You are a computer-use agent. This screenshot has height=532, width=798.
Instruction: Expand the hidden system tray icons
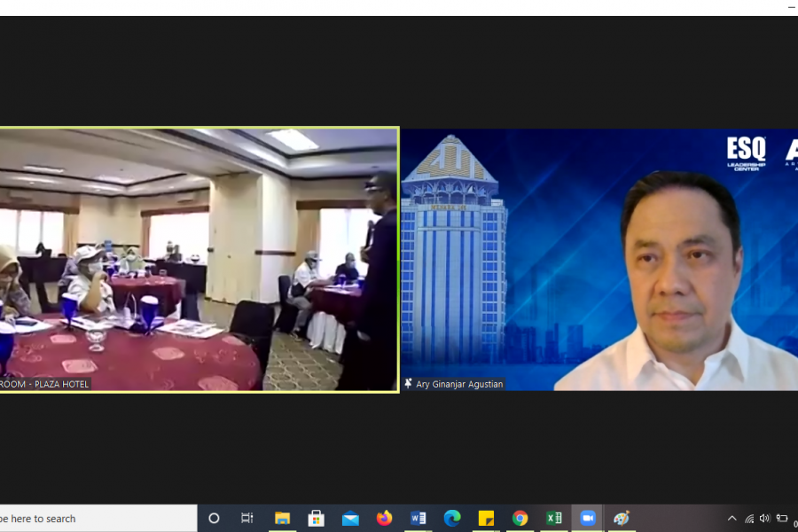coord(731,519)
